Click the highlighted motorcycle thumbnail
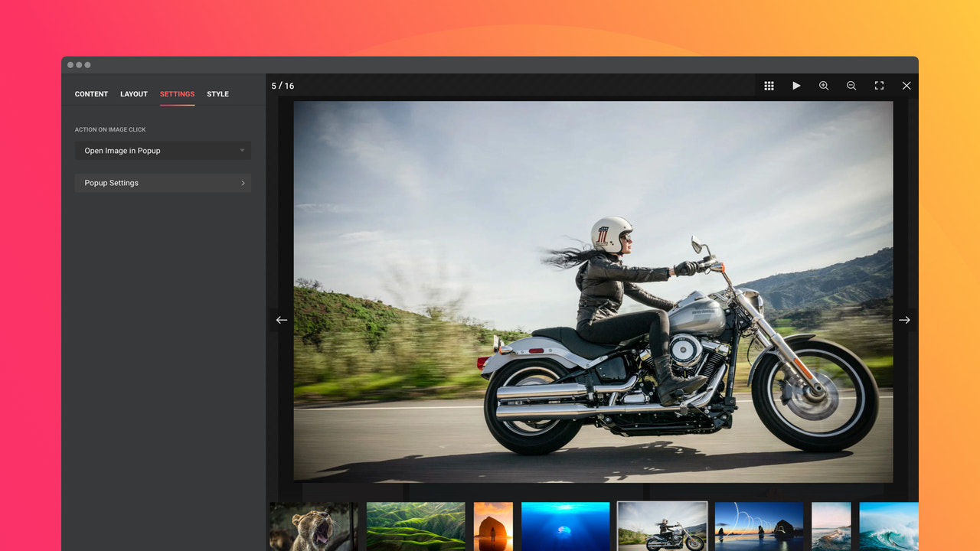The height and width of the screenshot is (551, 980). [x=661, y=527]
